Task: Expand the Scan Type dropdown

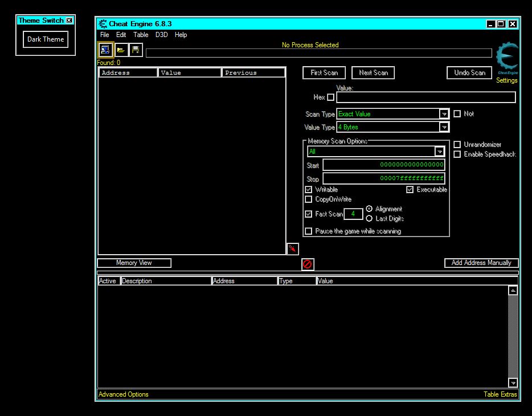Action: coord(444,114)
